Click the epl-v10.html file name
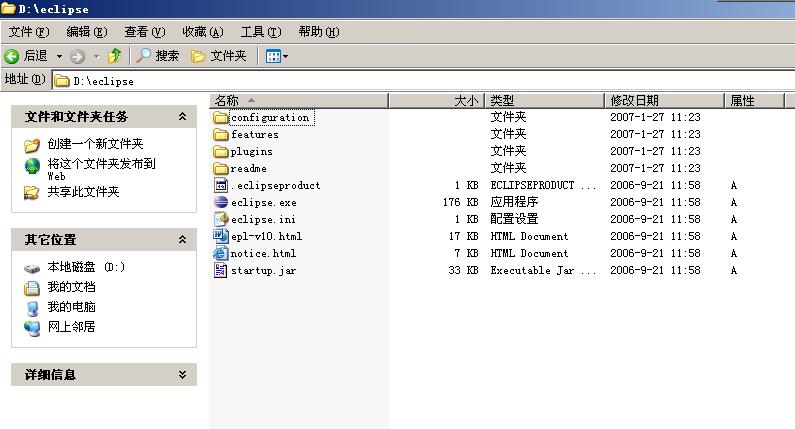Viewport: 795px width, 429px height. point(266,236)
